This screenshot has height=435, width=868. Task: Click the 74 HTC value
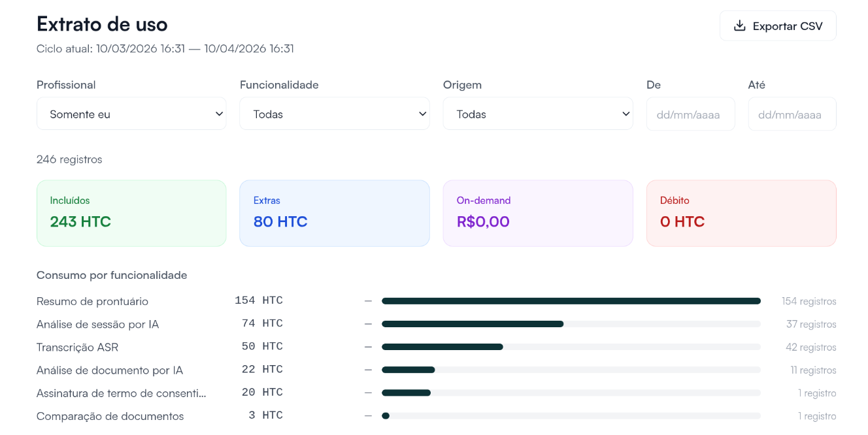[262, 323]
